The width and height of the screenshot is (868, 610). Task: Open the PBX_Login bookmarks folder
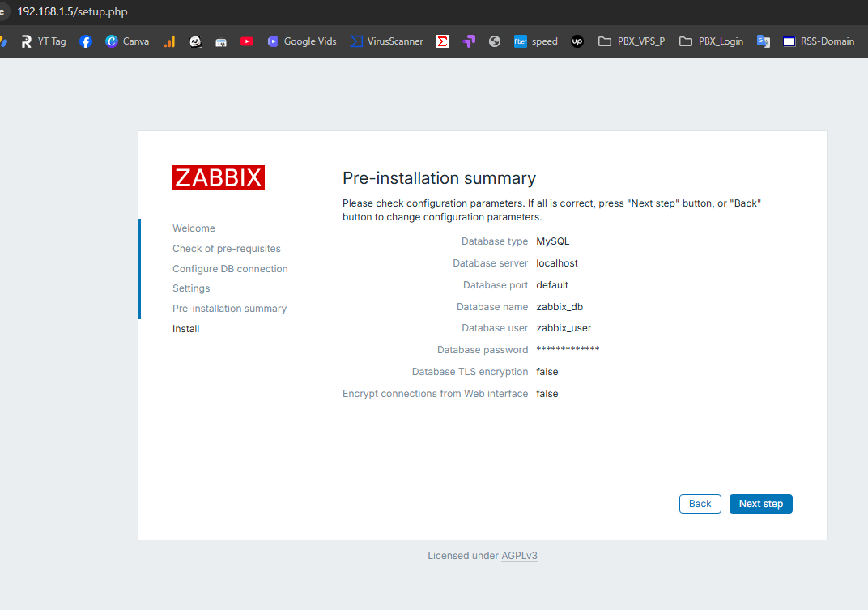[x=711, y=41]
